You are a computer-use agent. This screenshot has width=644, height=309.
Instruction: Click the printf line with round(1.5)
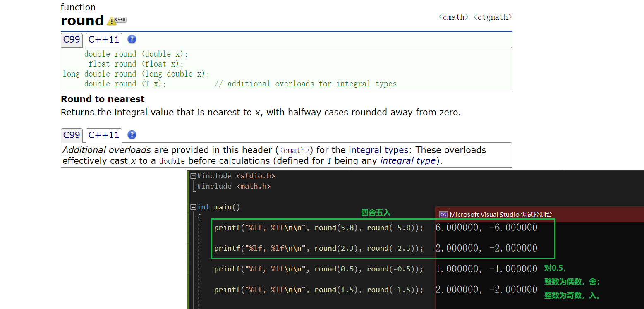[x=318, y=290]
